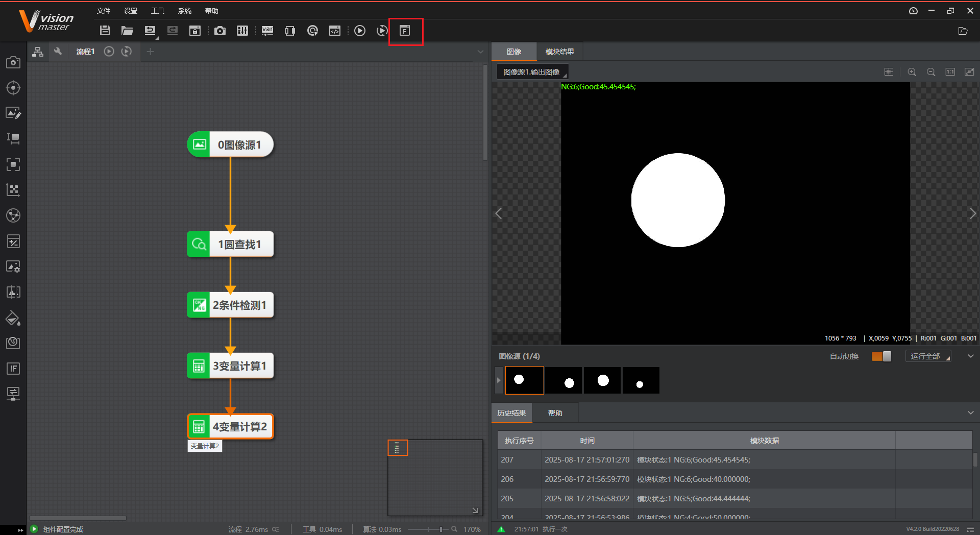Open the 工具 menu
Screen dimensions: 980x535
click(157, 11)
